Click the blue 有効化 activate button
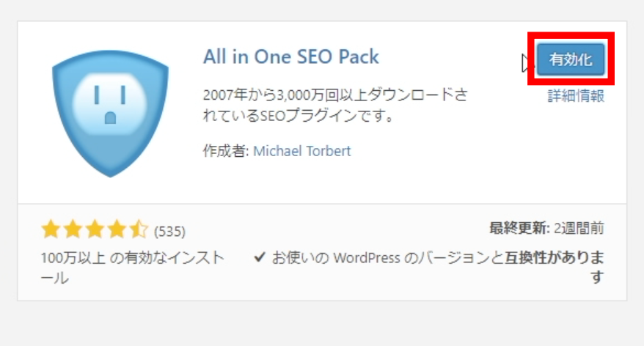Viewport: 644px width, 346px height. pyautogui.click(x=571, y=59)
